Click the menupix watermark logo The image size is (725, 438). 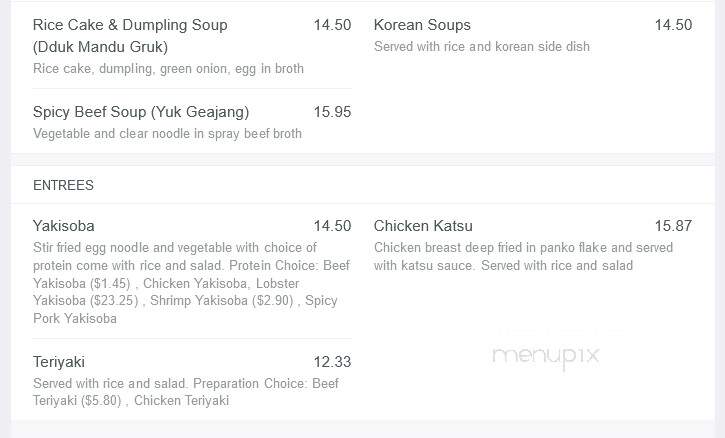click(x=546, y=357)
